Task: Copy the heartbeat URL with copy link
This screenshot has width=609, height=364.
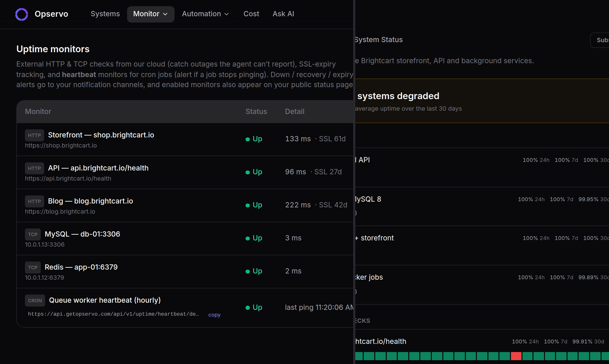Action: (x=214, y=315)
